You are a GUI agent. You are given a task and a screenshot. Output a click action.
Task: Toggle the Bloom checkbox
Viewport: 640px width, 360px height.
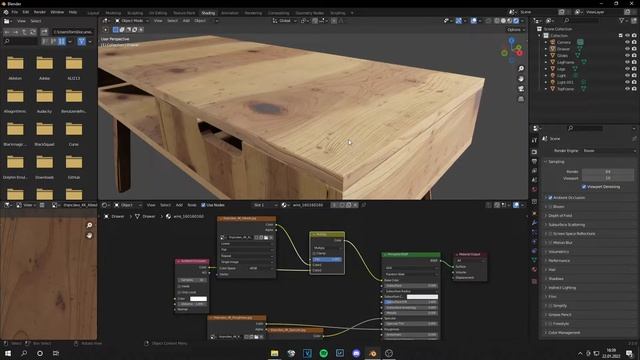point(550,207)
